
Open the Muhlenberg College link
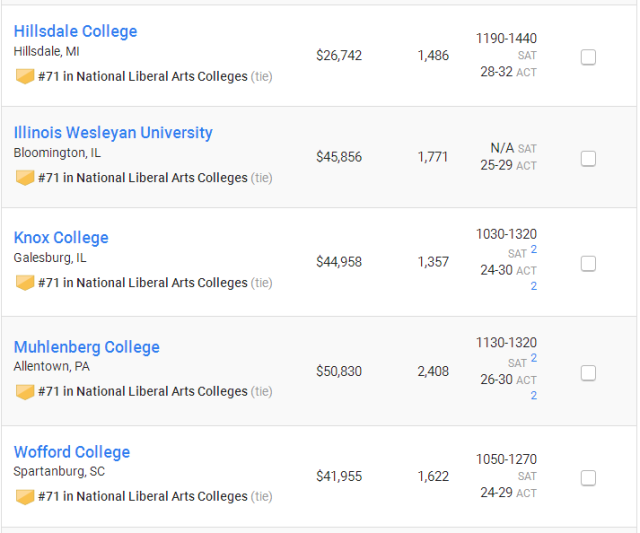tap(87, 347)
